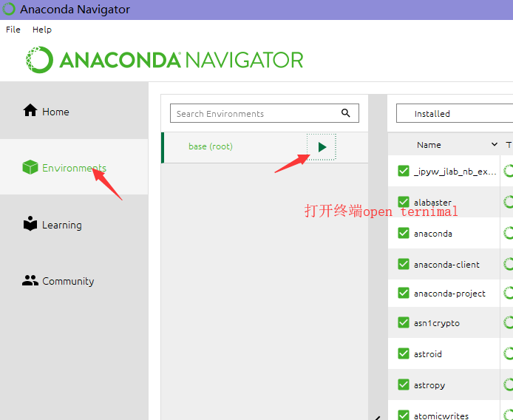Toggle the astropy package checkbox
The image size is (513, 420).
(x=404, y=385)
